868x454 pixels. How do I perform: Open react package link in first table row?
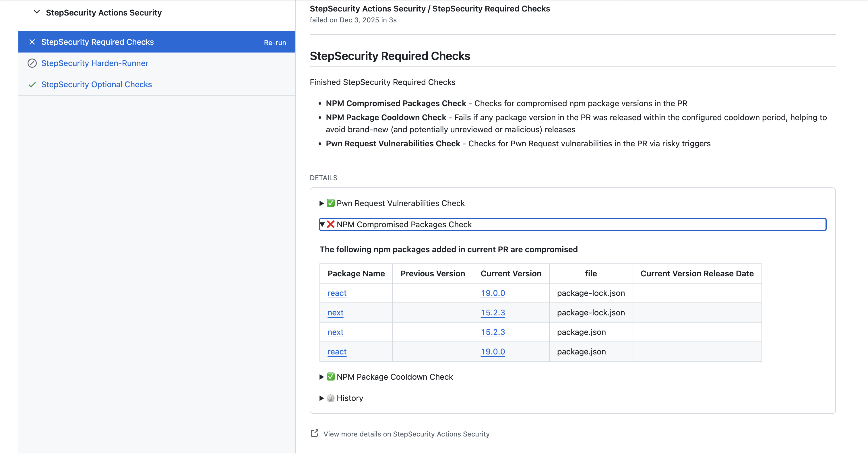[x=337, y=293]
